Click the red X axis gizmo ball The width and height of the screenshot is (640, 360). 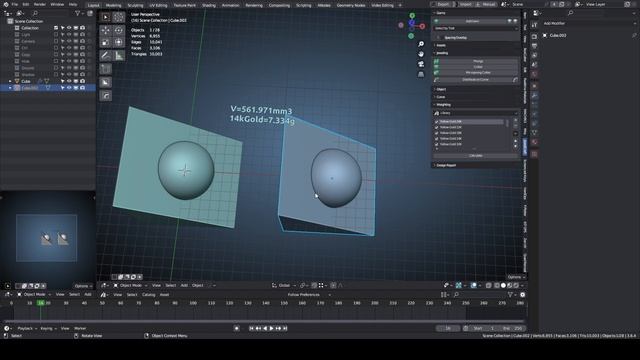pyautogui.click(x=422, y=26)
